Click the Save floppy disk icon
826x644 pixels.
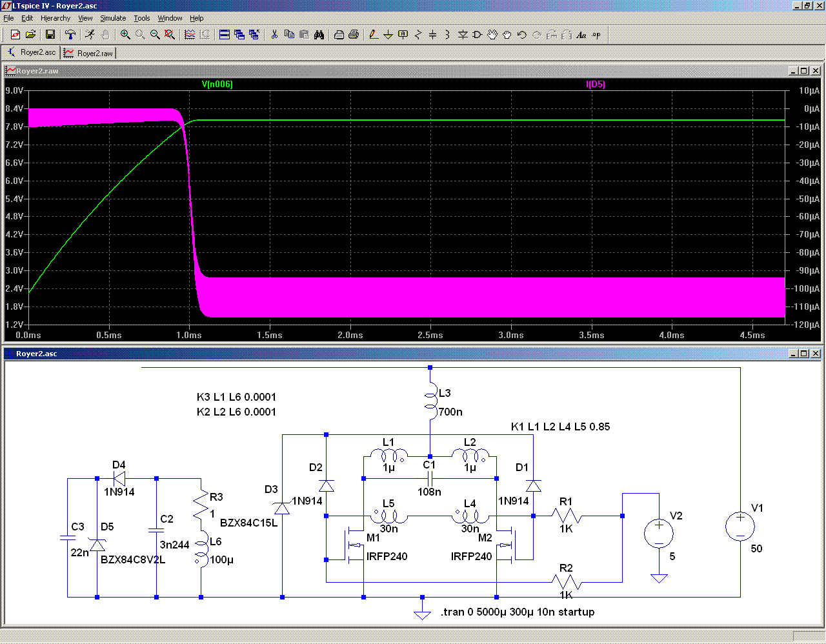[x=50, y=35]
